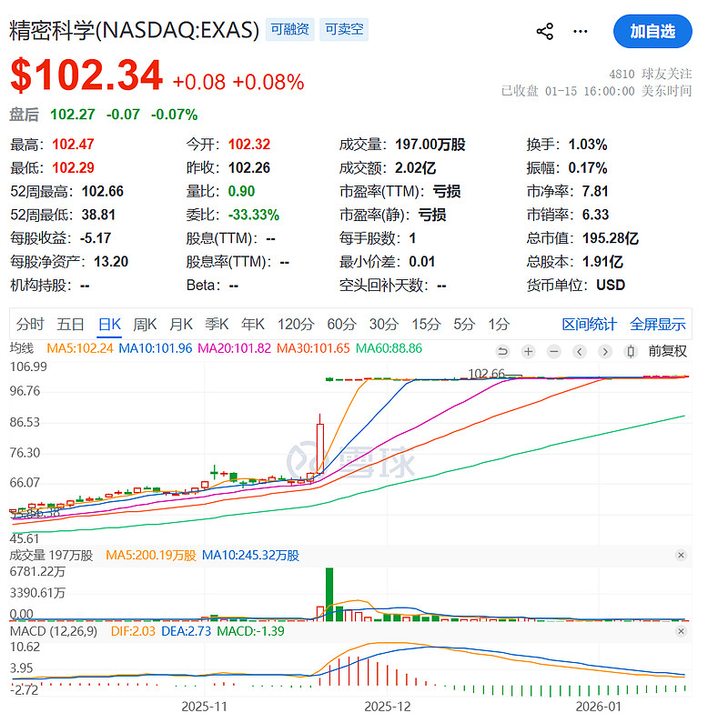Switch to the 30分 interval tab

(383, 324)
